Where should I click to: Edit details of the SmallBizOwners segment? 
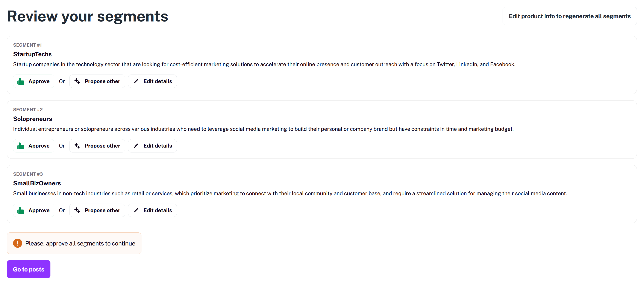(152, 210)
